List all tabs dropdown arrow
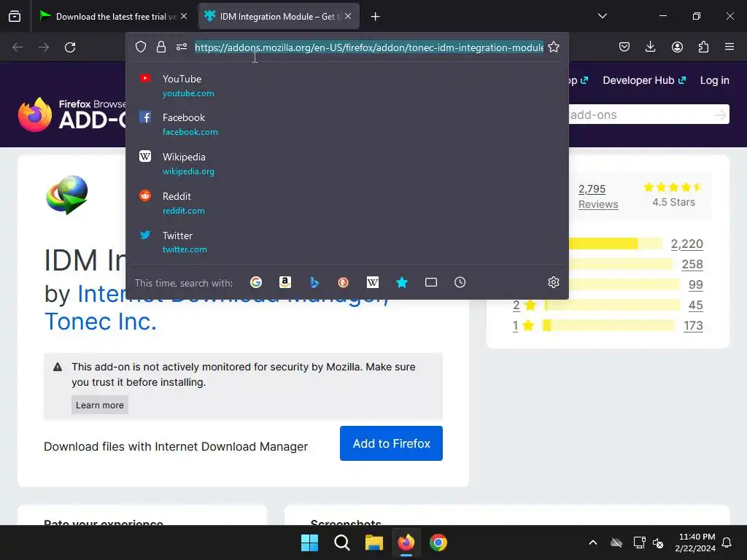The height and width of the screenshot is (560, 747). click(602, 16)
